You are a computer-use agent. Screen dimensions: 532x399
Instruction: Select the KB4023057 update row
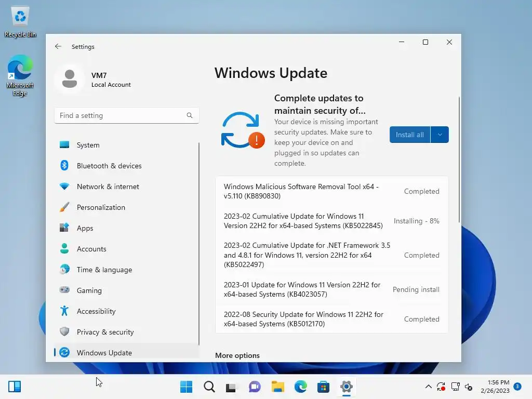point(332,289)
